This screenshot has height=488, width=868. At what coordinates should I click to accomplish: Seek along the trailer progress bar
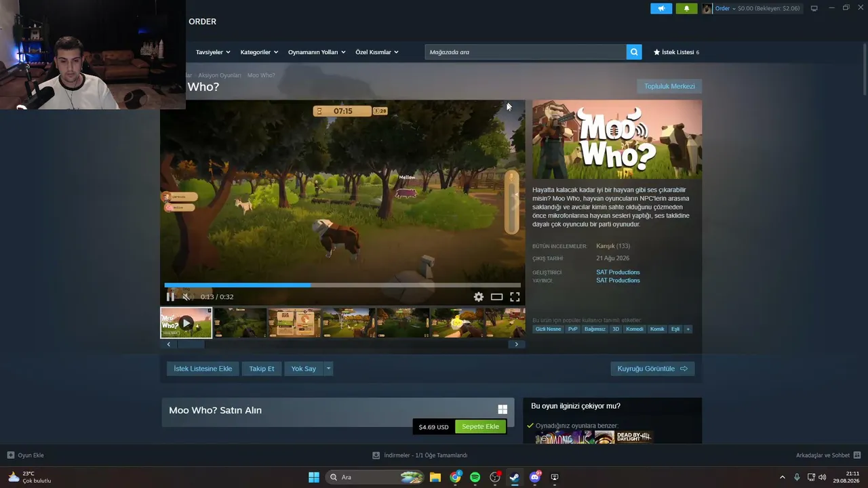pyautogui.click(x=342, y=285)
